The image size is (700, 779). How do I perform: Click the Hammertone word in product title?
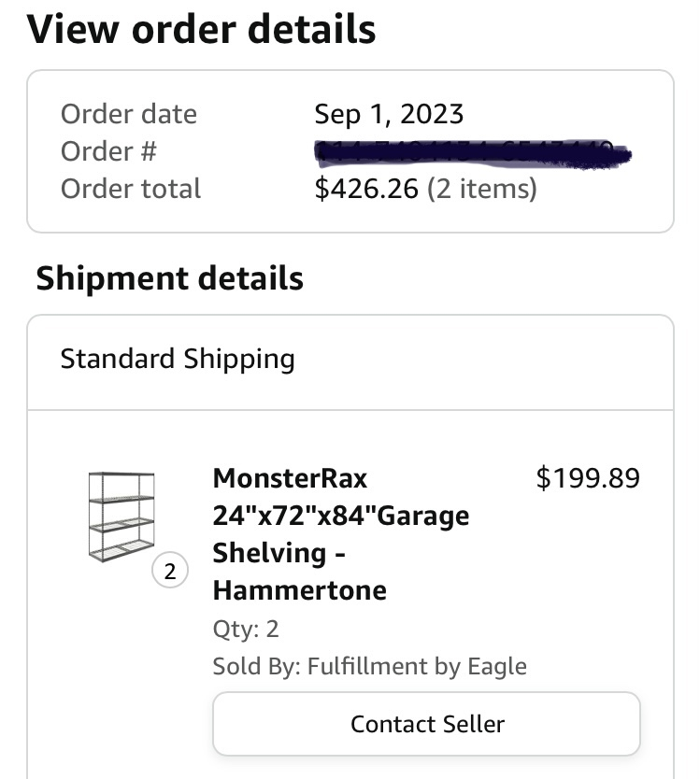click(x=300, y=590)
